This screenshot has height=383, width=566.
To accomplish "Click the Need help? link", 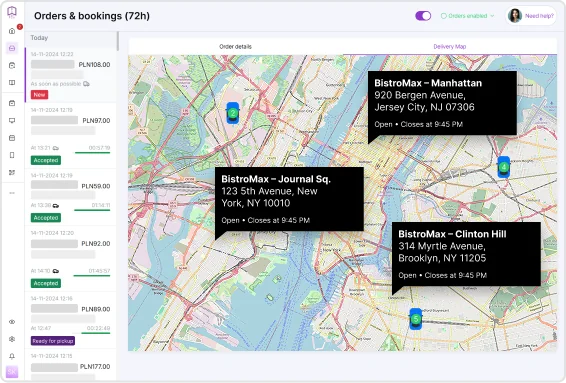I will tap(539, 16).
